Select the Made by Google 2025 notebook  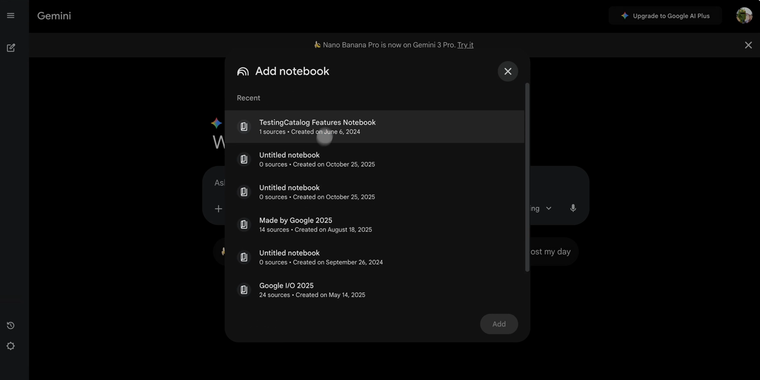tap(374, 224)
